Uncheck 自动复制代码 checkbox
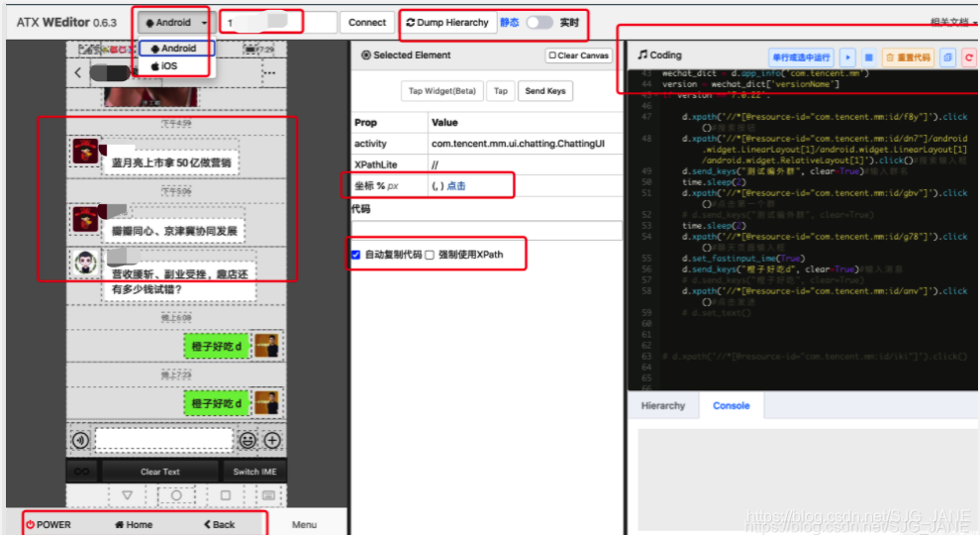Screen dimensions: 980x535 pyautogui.click(x=355, y=255)
